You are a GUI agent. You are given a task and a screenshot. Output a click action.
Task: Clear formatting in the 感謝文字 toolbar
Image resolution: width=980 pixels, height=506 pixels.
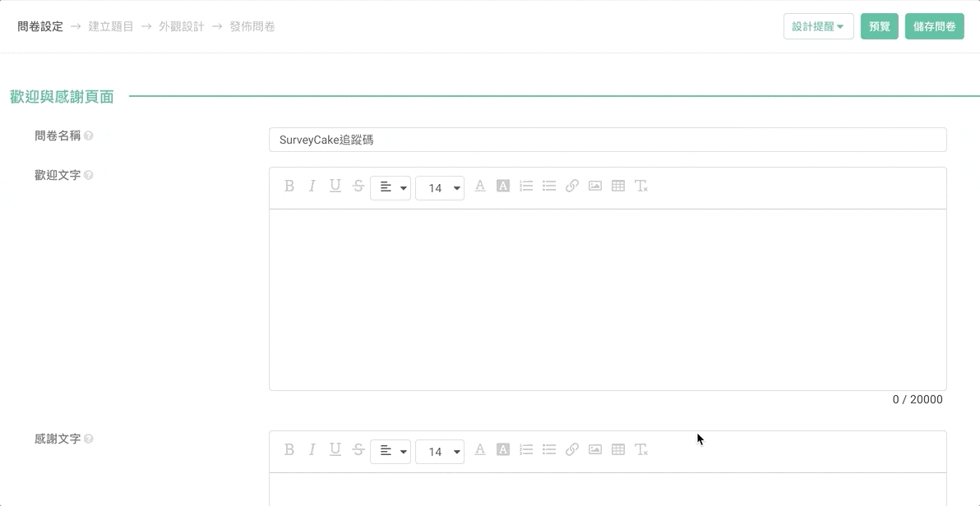pos(641,449)
